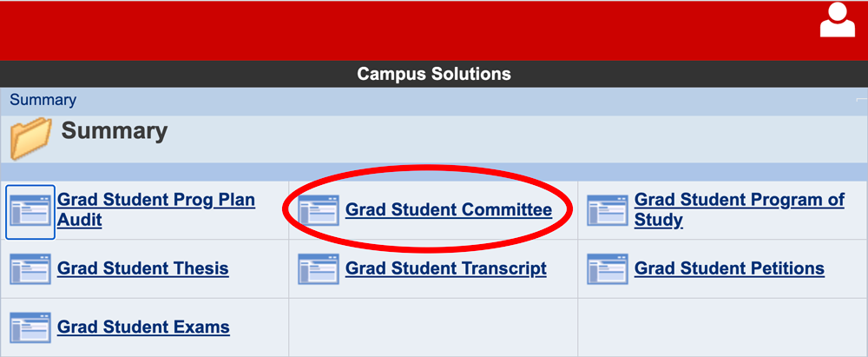868x357 pixels.
Task: Open the circled Grad Student Committee link
Action: pyautogui.click(x=449, y=209)
